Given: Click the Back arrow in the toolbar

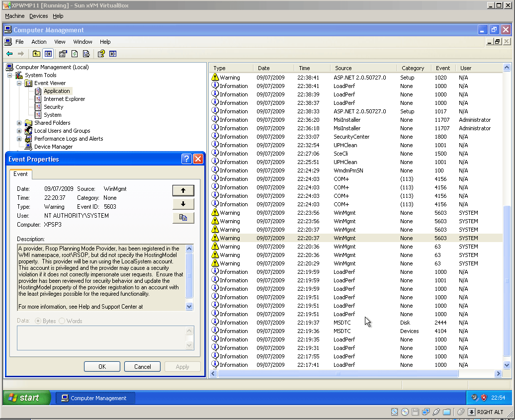Looking at the screenshot, I should click(x=9, y=54).
